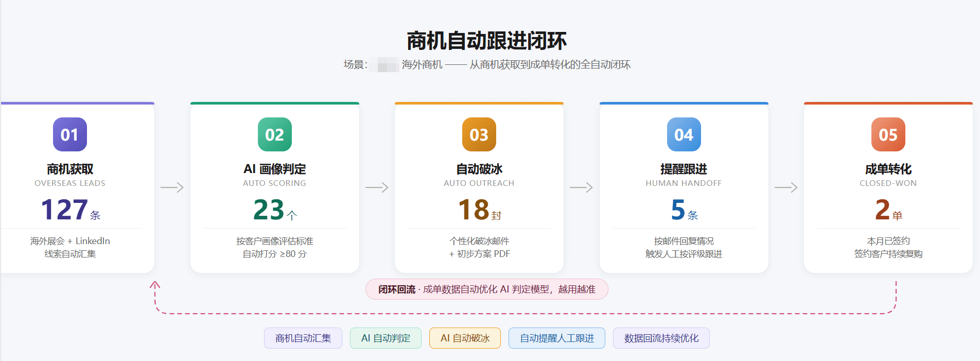
Task: Click the 5 条 handoff count
Action: tap(685, 210)
